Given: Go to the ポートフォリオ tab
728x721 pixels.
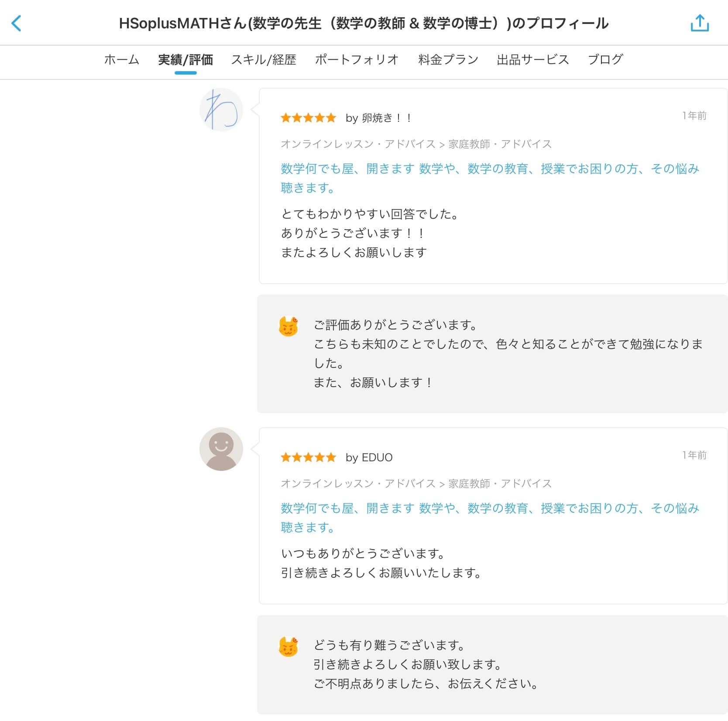Looking at the screenshot, I should tap(357, 59).
